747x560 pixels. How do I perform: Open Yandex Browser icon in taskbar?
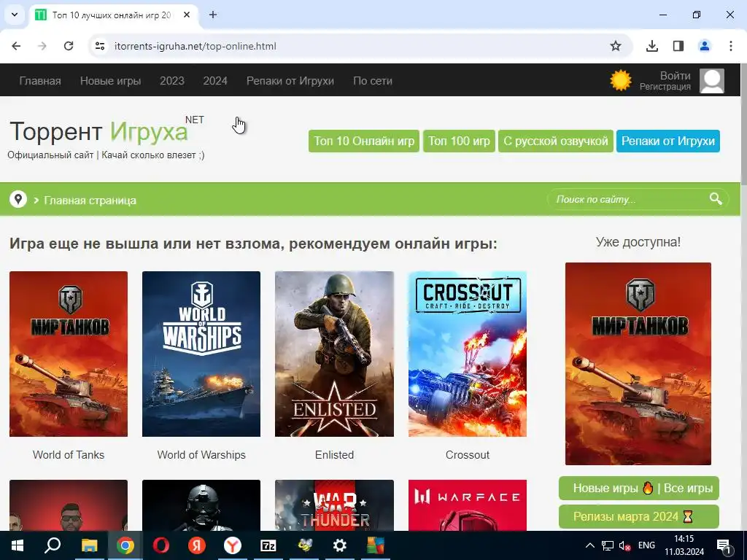[x=233, y=545]
